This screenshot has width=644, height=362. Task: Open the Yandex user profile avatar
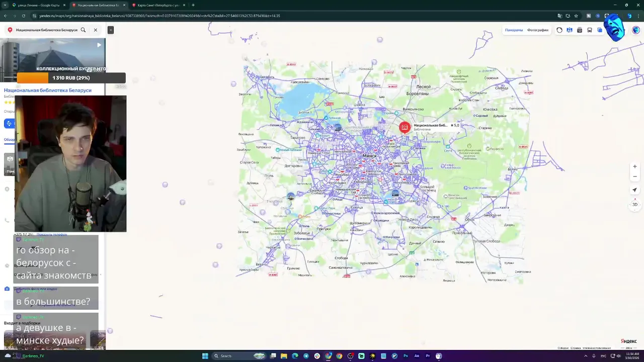coord(636,30)
